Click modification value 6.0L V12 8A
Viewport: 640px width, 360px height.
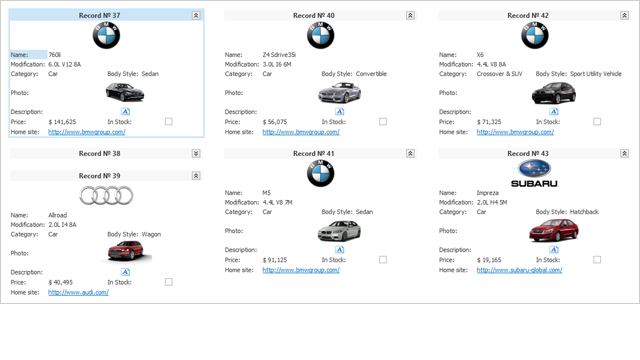pyautogui.click(x=64, y=64)
